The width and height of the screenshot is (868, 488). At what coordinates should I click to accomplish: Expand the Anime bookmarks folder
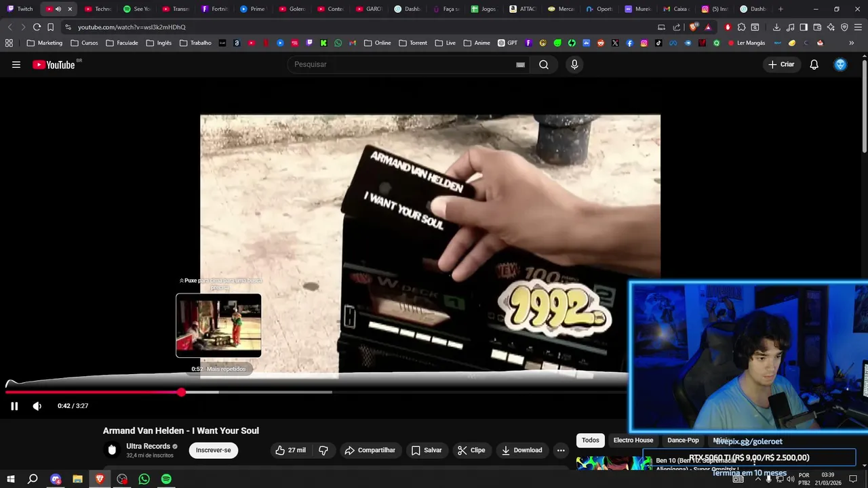coord(477,43)
